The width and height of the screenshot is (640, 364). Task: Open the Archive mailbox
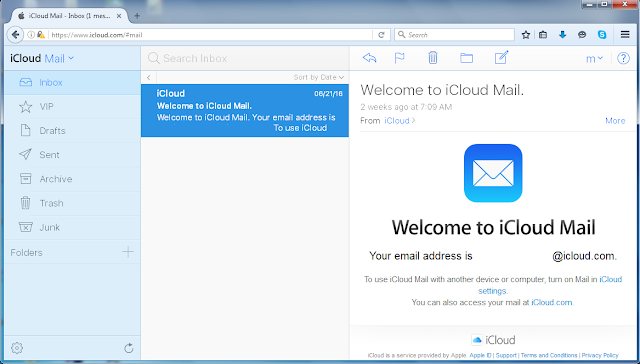(72, 179)
